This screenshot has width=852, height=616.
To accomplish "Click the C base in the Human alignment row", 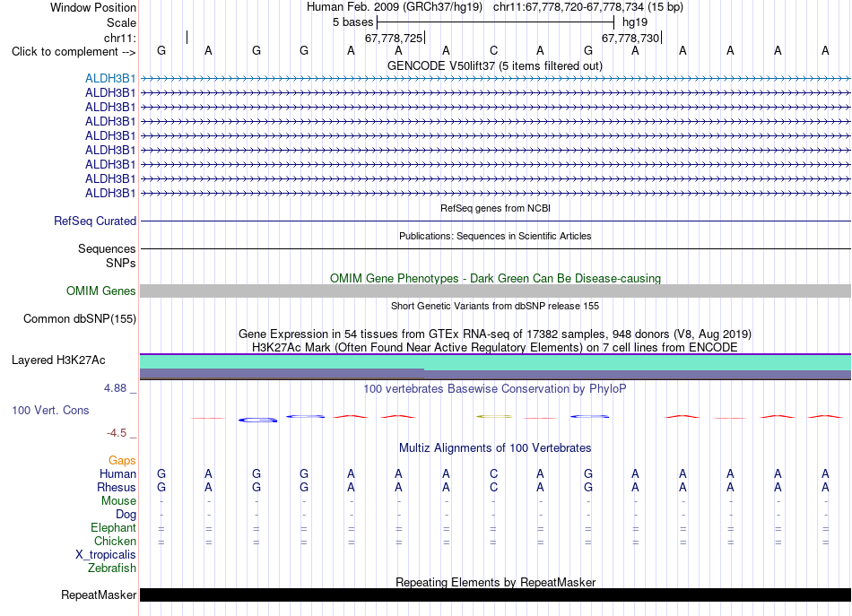I will click(x=493, y=474).
